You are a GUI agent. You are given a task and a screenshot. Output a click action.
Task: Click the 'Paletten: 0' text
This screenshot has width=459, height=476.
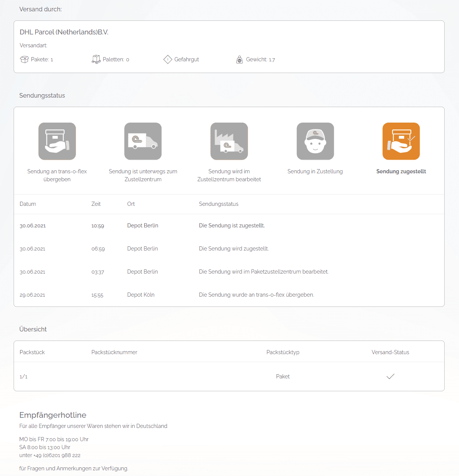click(116, 59)
